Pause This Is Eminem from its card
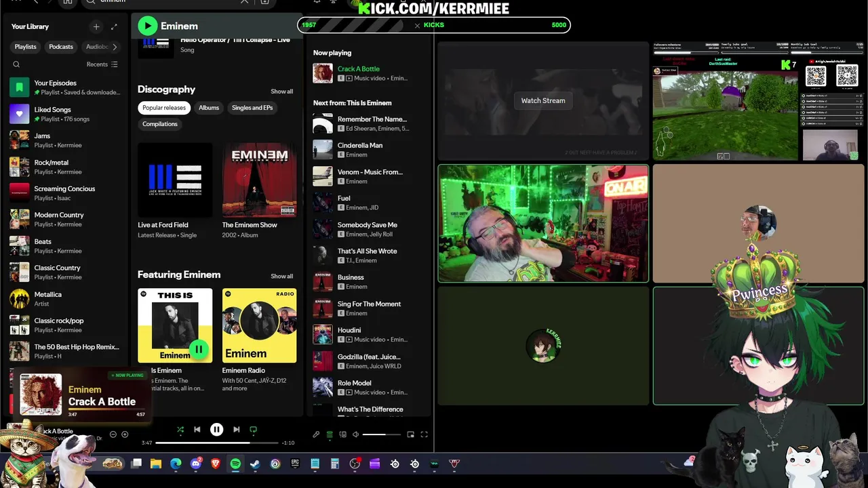 click(199, 350)
